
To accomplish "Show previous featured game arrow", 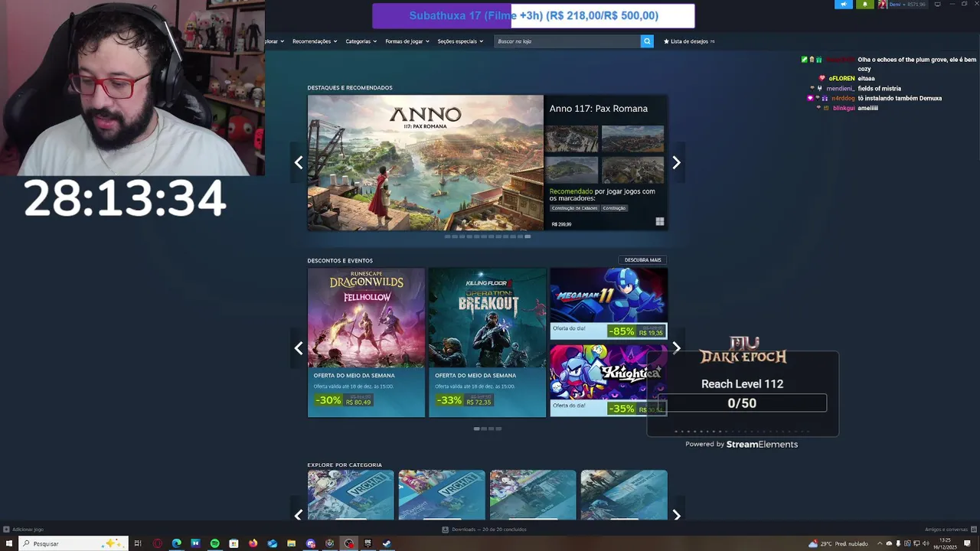I will pyautogui.click(x=299, y=162).
